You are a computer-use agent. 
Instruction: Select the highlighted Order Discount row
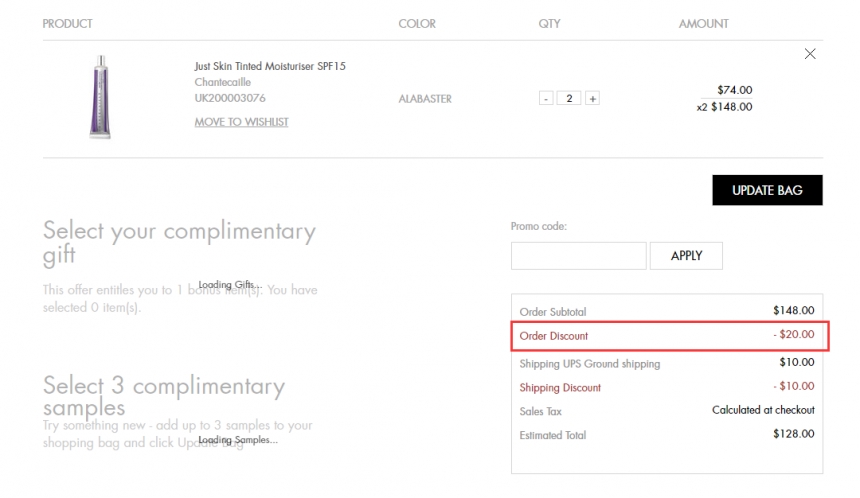pyautogui.click(x=669, y=336)
